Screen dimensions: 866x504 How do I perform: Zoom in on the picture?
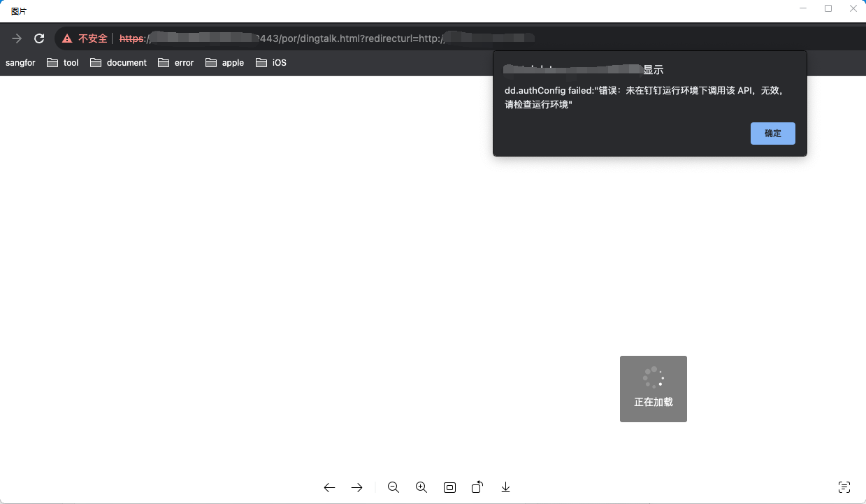coord(421,487)
